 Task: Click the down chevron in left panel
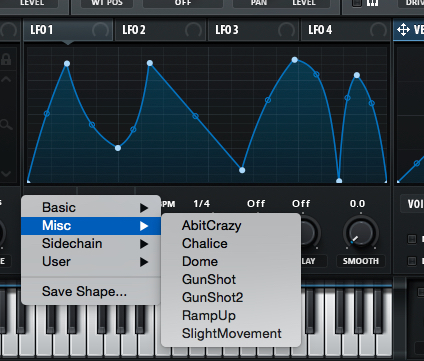[x=6, y=174]
